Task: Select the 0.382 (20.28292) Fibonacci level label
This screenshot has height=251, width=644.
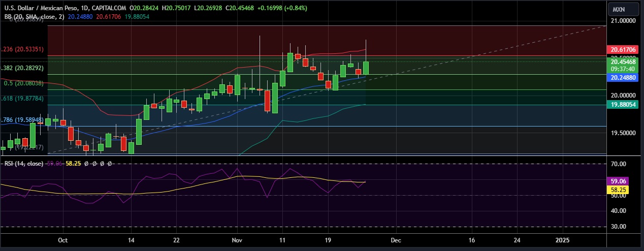Action: (22, 68)
